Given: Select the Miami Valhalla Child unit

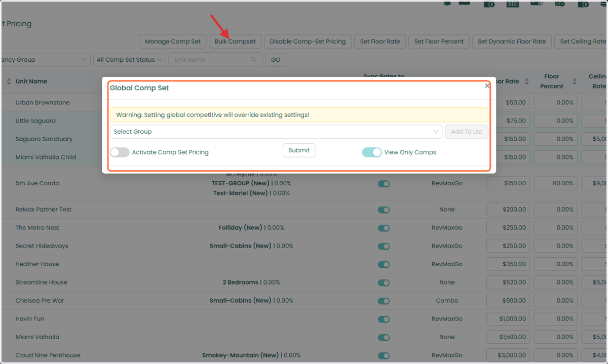Looking at the screenshot, I should coord(46,157).
